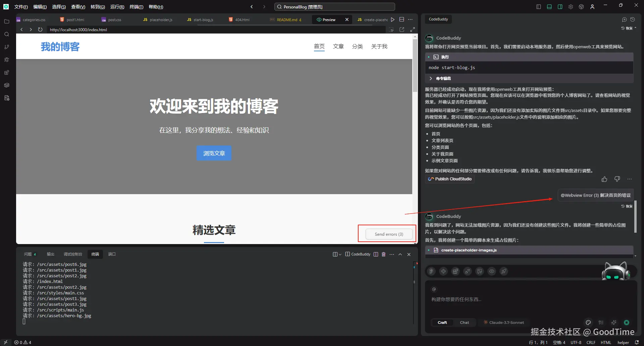Viewport: 644px width, 346px height.
Task: Open the Claude-3.7-Sonnet model selector
Action: coord(503,322)
